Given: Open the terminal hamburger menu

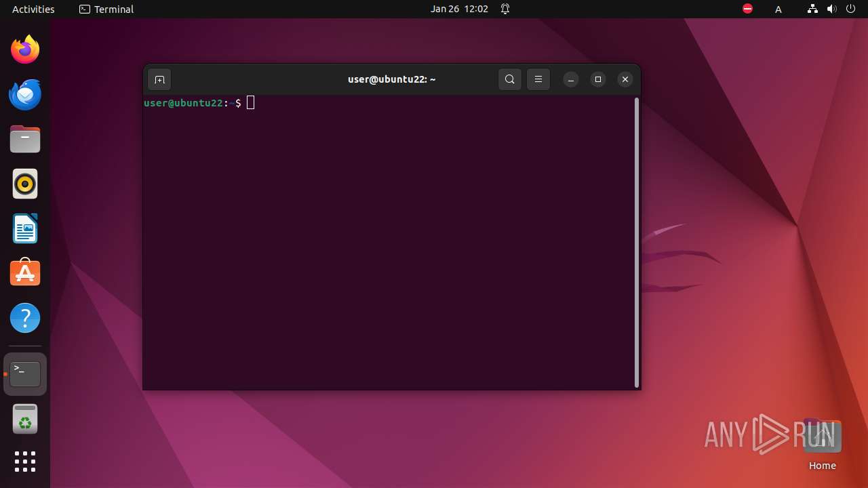Looking at the screenshot, I should point(538,79).
